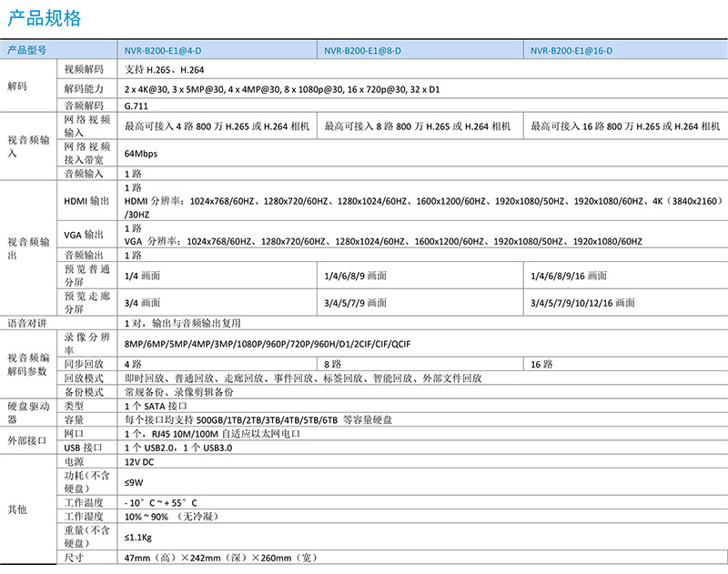Select the 电源 row label
This screenshot has width=728, height=574.
click(x=74, y=461)
